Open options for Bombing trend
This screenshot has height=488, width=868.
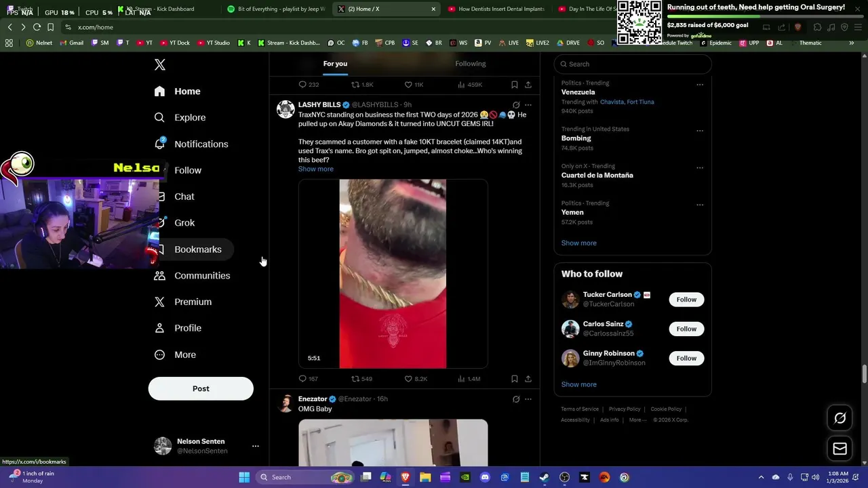[x=700, y=131]
